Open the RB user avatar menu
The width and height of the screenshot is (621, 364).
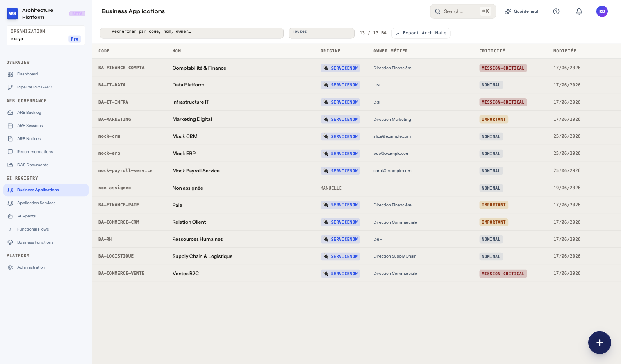coord(602,11)
